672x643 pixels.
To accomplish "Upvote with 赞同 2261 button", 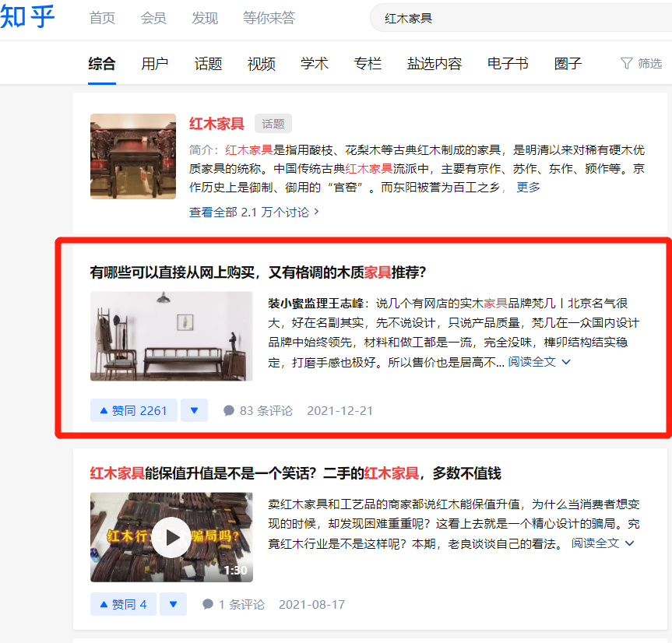I will click(134, 410).
